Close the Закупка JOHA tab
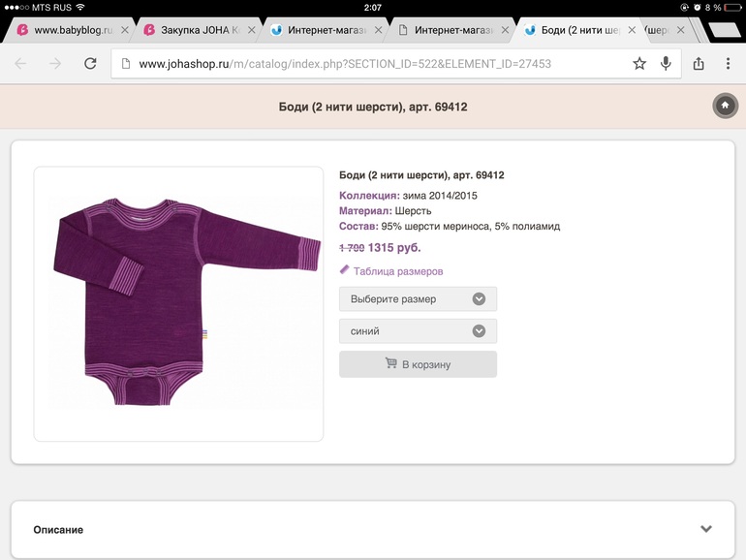 click(250, 30)
